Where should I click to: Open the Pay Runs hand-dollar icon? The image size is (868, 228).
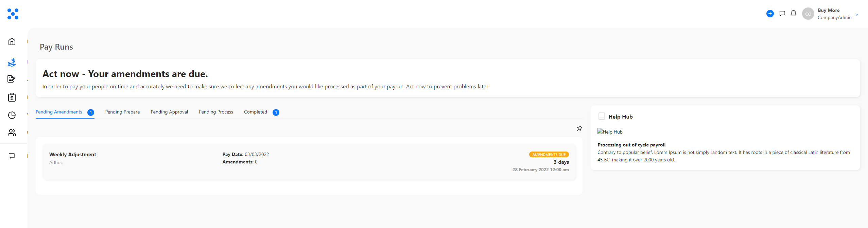[x=12, y=62]
